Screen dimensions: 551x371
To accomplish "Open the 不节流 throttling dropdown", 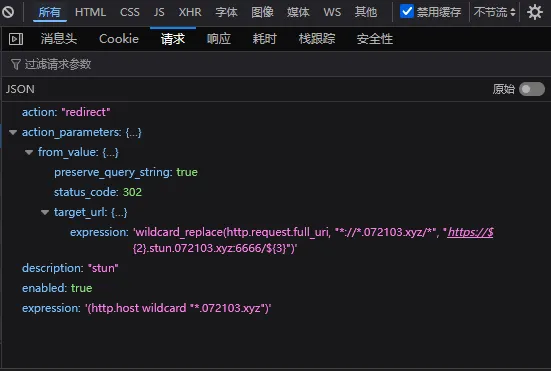I will [494, 12].
